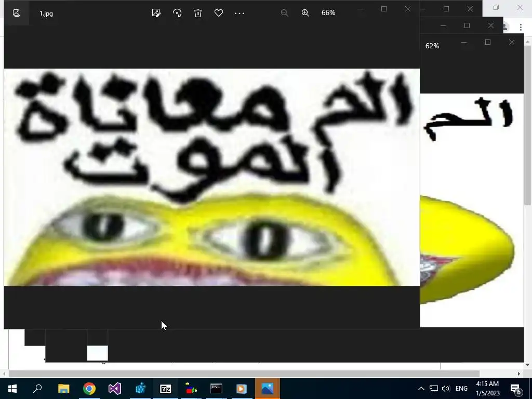Viewport: 532px width, 399px height.
Task: Click the Edit image icon
Action: 156,13
